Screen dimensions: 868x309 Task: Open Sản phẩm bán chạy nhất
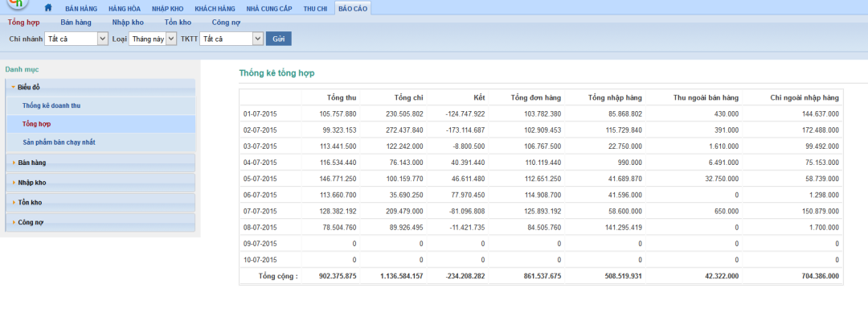click(59, 142)
